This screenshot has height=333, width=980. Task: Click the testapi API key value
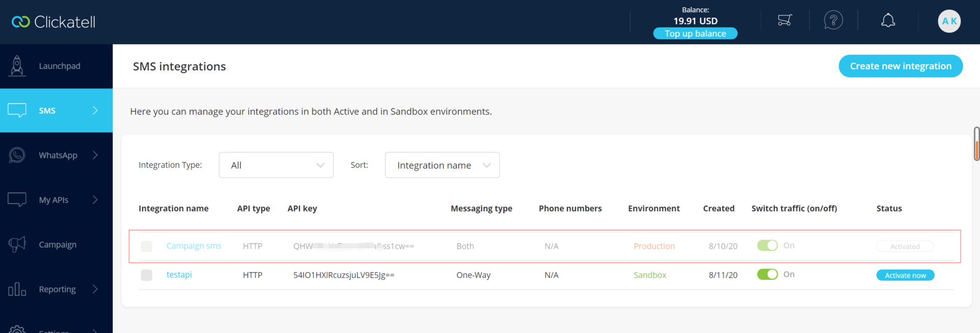point(344,275)
